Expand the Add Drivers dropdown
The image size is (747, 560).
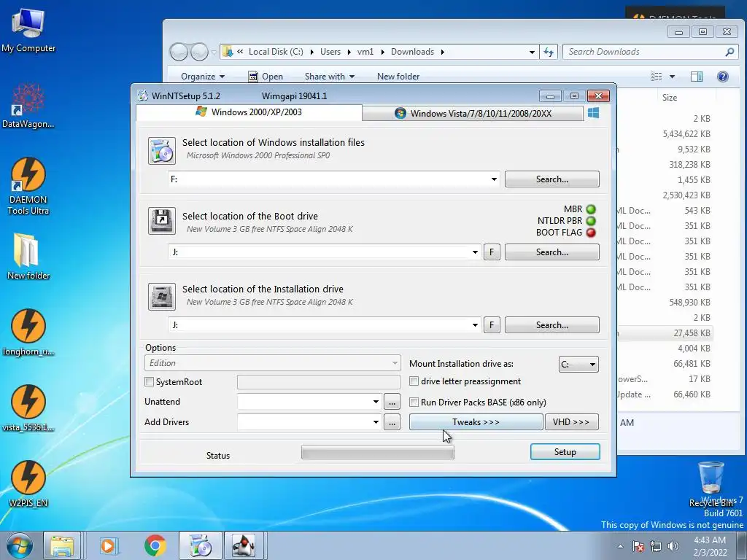coord(376,422)
